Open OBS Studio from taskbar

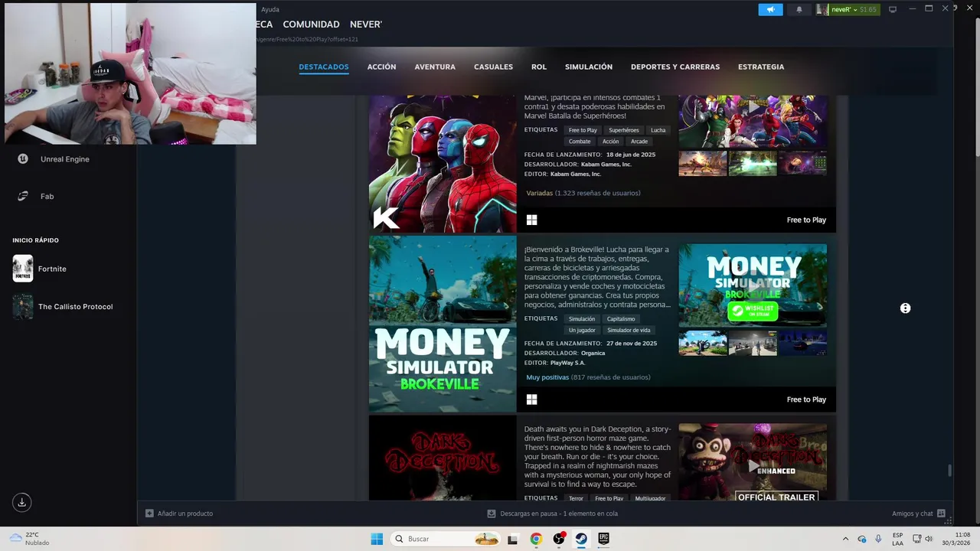tap(559, 539)
